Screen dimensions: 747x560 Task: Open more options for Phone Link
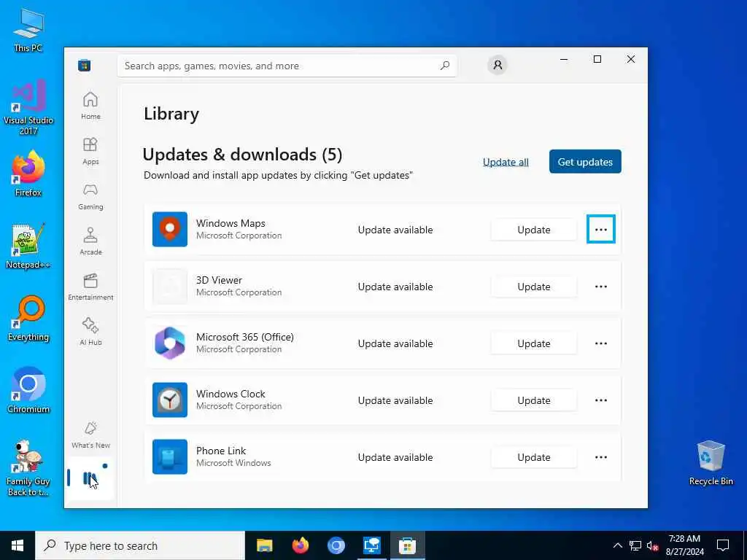(601, 457)
